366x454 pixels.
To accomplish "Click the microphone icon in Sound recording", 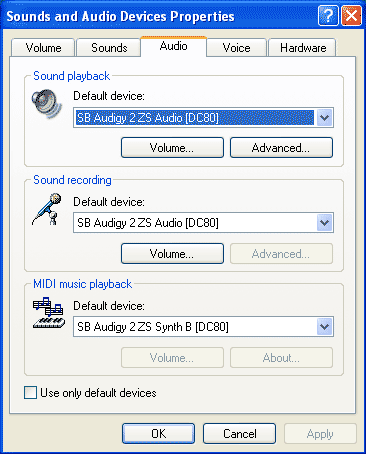I will click(47, 209).
